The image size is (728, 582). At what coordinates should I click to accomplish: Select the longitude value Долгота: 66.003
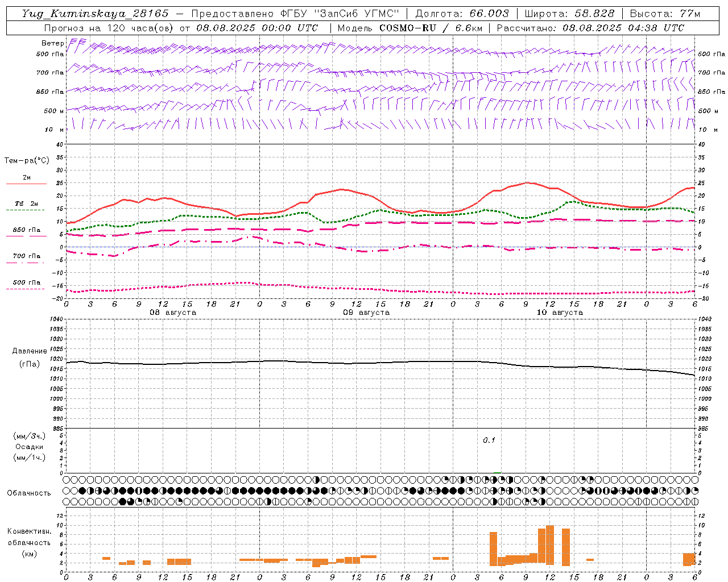point(462,14)
